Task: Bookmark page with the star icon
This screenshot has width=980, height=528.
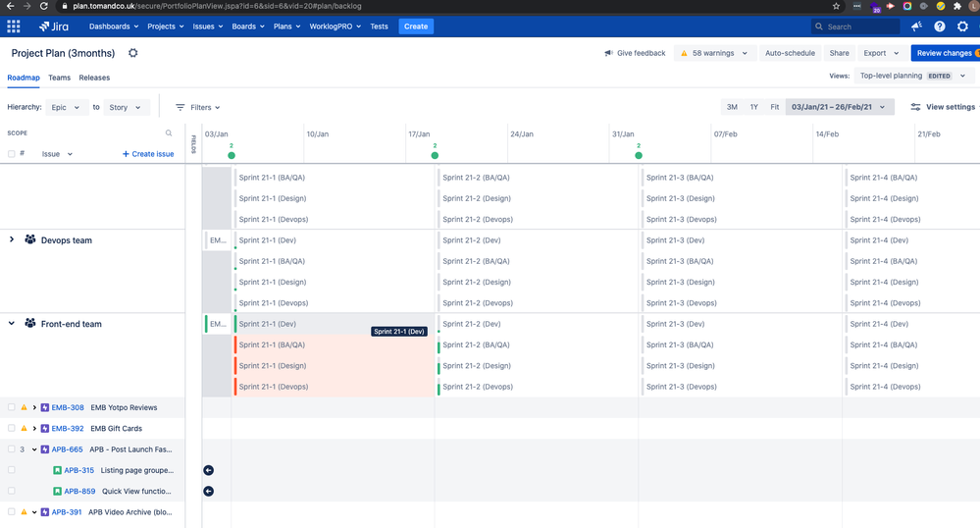Action: (x=836, y=6)
